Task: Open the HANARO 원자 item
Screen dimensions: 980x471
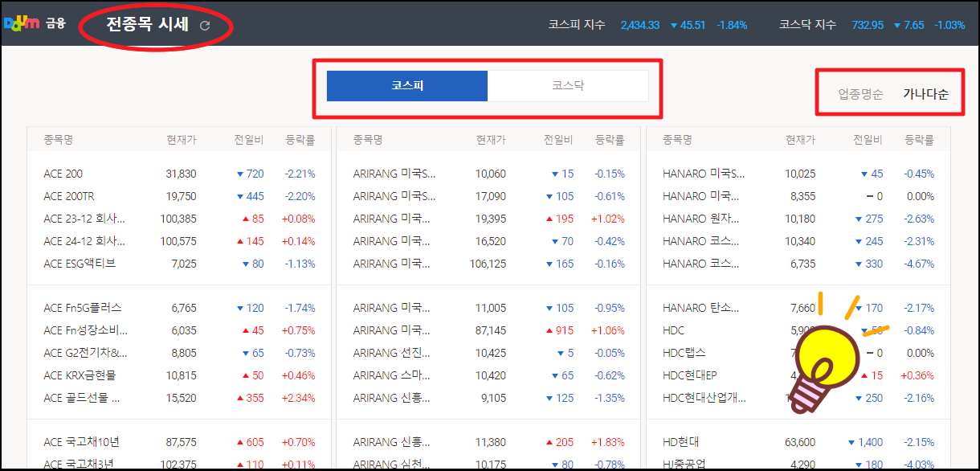Action: tap(701, 219)
